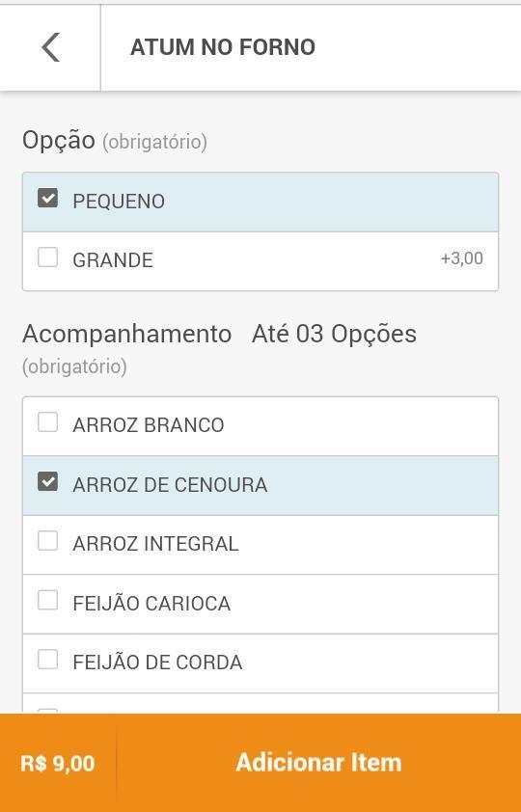Viewport: 521px width, 812px height.
Task: Choose ARROZ BRANCO label text
Action: coord(149,425)
